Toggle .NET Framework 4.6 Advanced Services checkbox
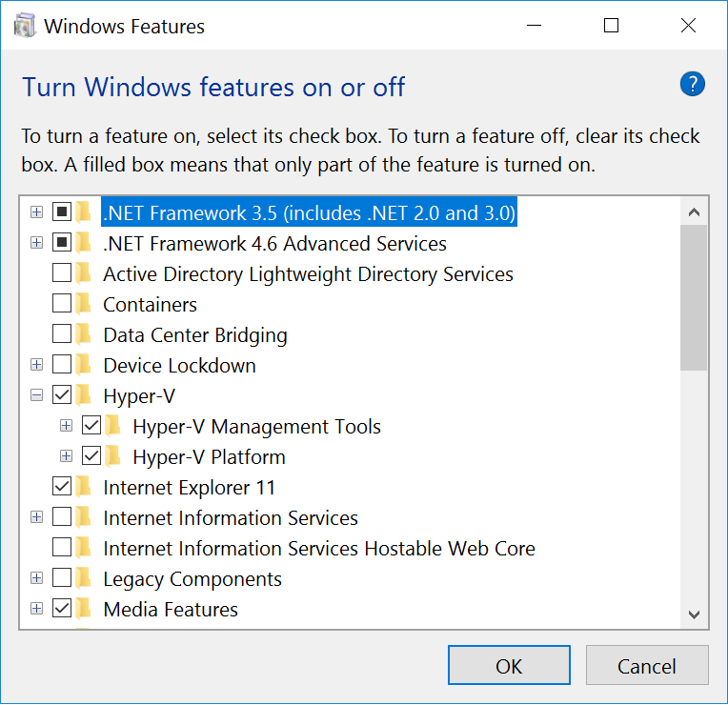Screen dimensions: 728x705 62,243
